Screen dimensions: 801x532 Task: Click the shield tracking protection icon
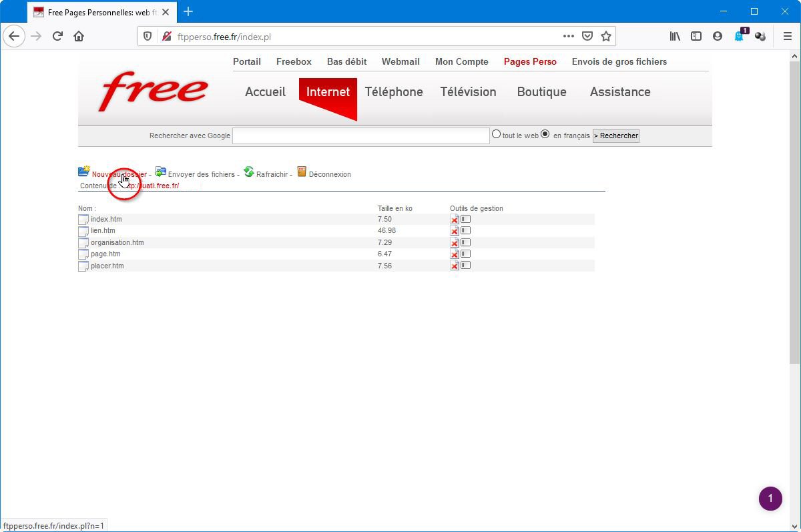(148, 37)
